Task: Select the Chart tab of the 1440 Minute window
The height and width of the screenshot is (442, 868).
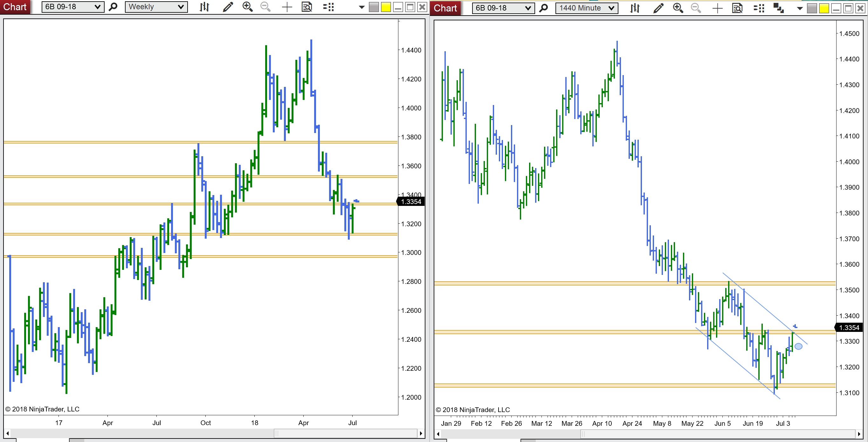Action: pos(445,8)
